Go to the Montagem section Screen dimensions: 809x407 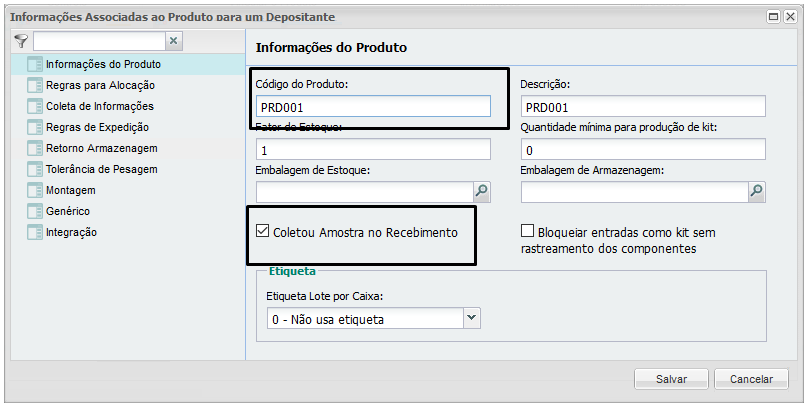[x=70, y=190]
